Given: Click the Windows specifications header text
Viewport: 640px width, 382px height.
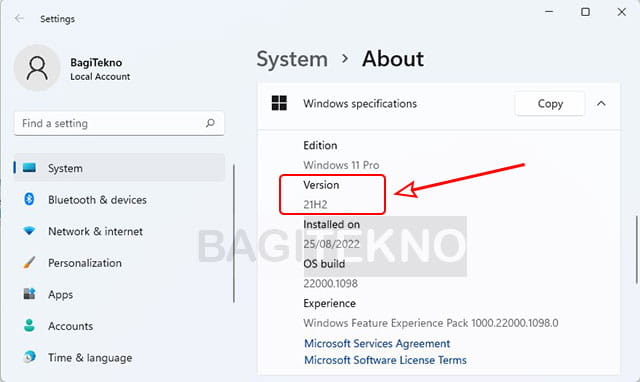Looking at the screenshot, I should [360, 104].
